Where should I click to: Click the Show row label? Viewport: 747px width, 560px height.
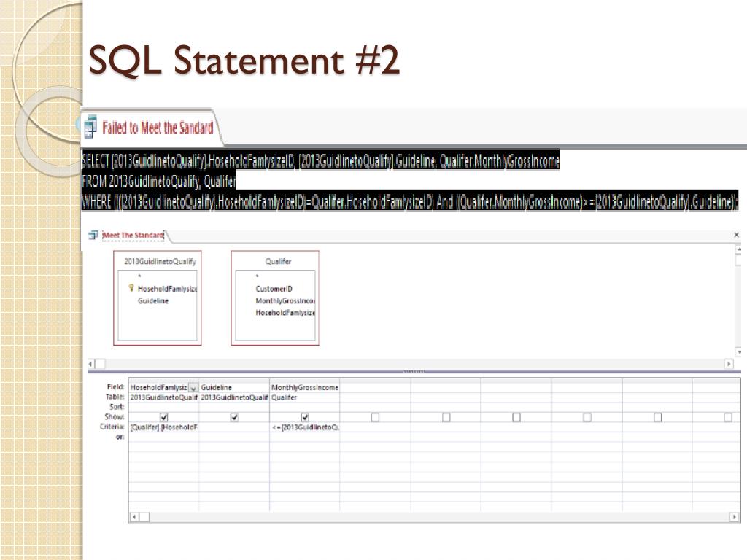pyautogui.click(x=115, y=416)
